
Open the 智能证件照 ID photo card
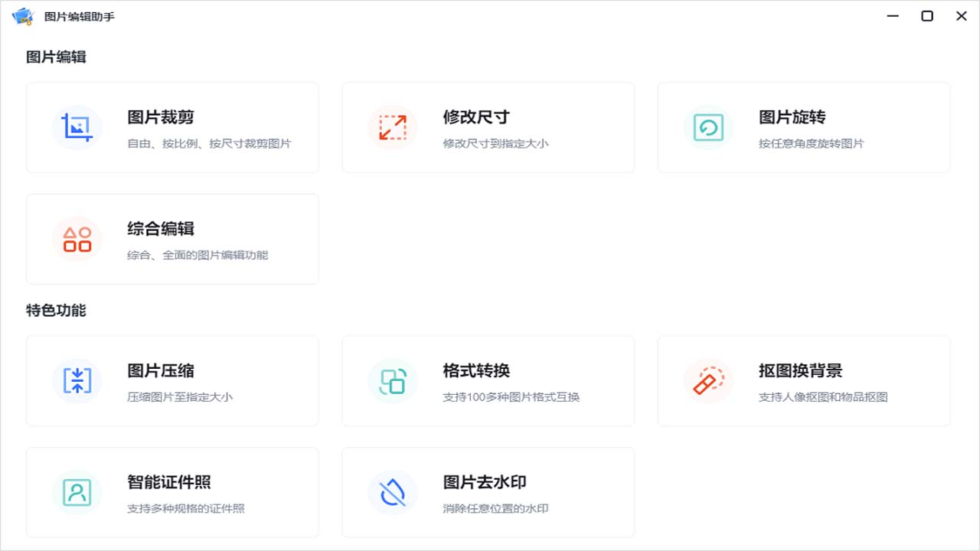(x=172, y=492)
